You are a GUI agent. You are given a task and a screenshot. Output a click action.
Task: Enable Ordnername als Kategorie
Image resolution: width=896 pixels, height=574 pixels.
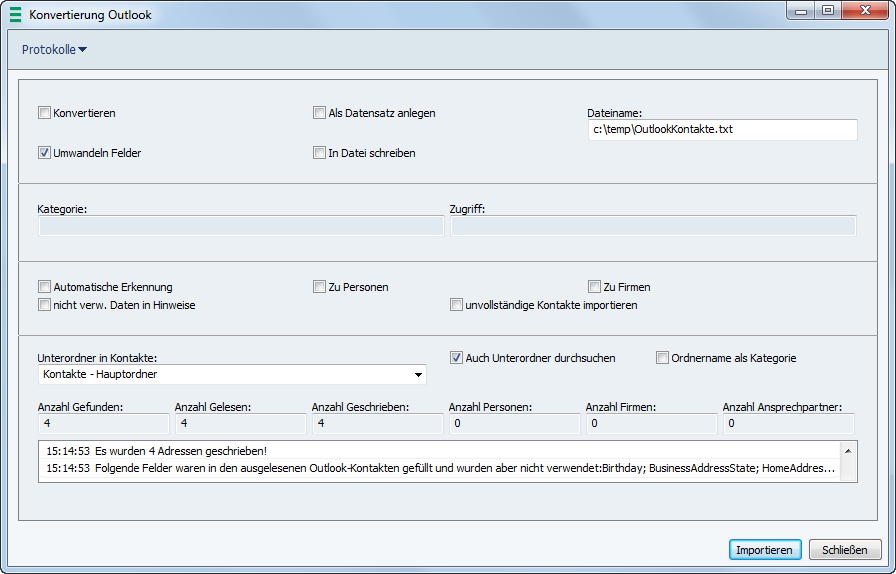663,357
